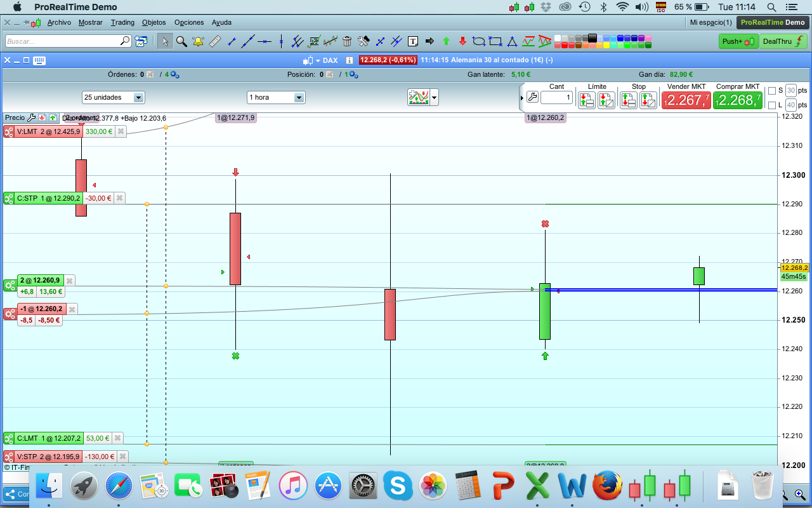Select the ruler measuring tool
Viewport: 812px width, 508px height.
tap(214, 41)
